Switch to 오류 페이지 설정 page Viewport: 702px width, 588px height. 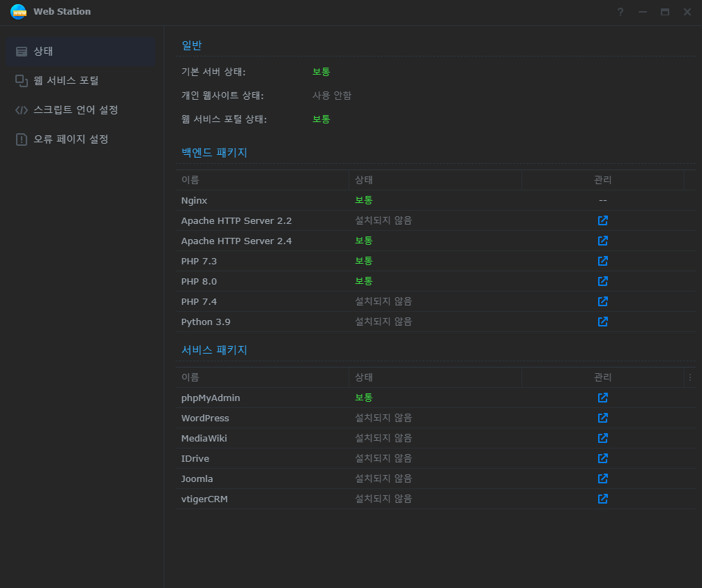tap(81, 140)
